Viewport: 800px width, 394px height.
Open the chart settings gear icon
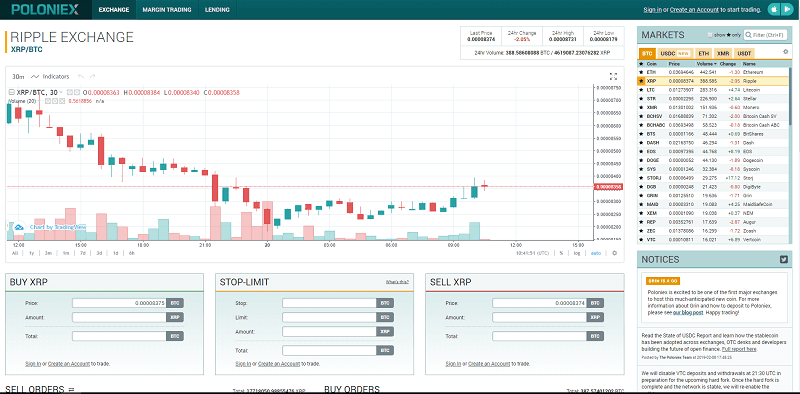(614, 253)
